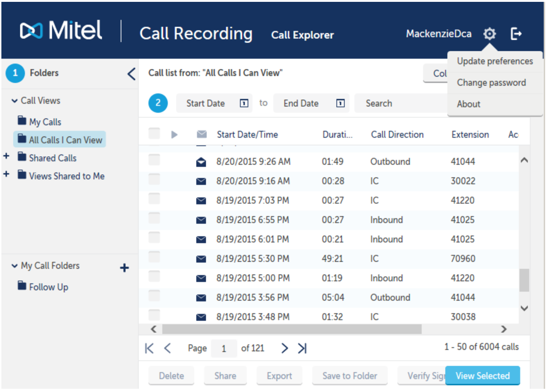Check the 8/19/2015 5:30 PM call box
The height and width of the screenshot is (392, 547).
coord(154,257)
